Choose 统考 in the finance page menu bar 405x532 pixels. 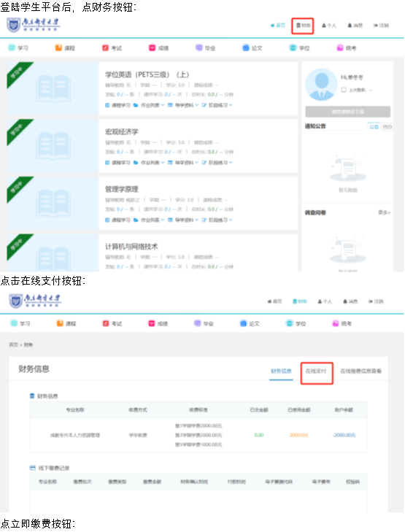pos(342,323)
